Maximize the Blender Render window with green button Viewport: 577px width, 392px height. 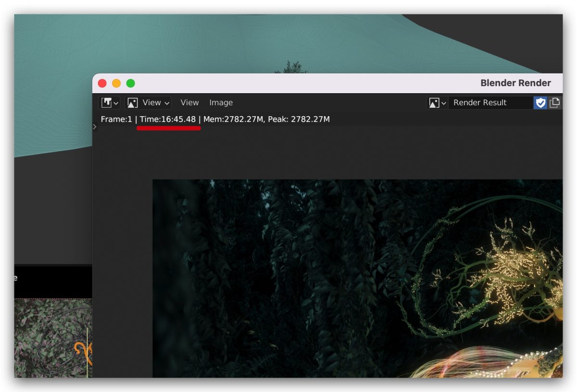(x=131, y=84)
